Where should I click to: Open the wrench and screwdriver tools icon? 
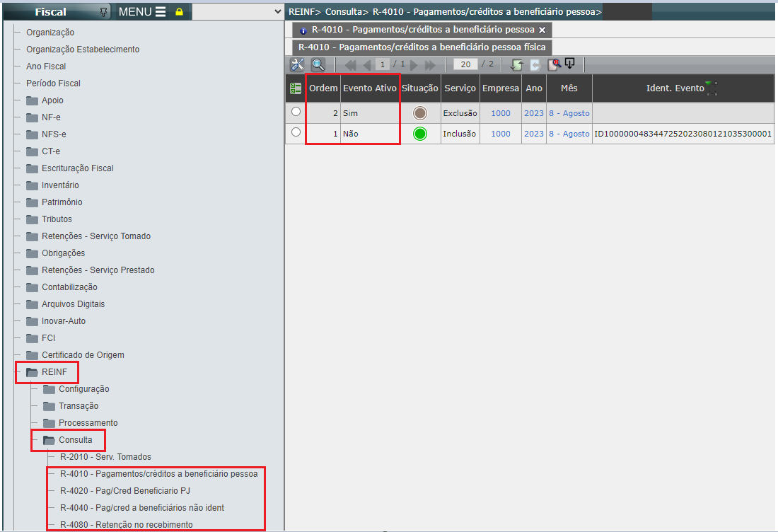[x=297, y=64]
